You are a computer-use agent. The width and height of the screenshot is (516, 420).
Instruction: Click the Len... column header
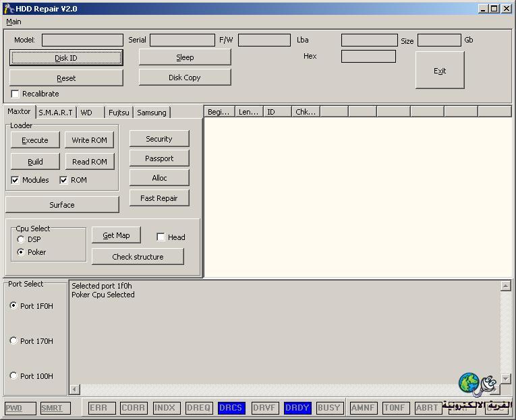tap(249, 112)
